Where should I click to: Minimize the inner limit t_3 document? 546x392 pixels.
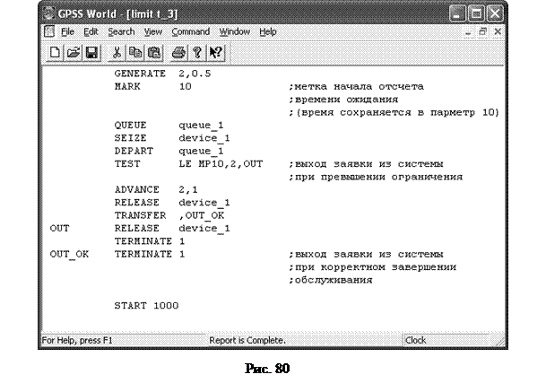click(x=468, y=31)
